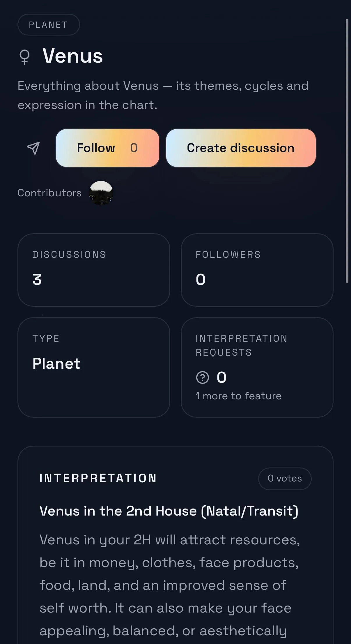Viewport: 351px width, 644px height.
Task: Click the '1 more to feature' text
Action: click(238, 396)
